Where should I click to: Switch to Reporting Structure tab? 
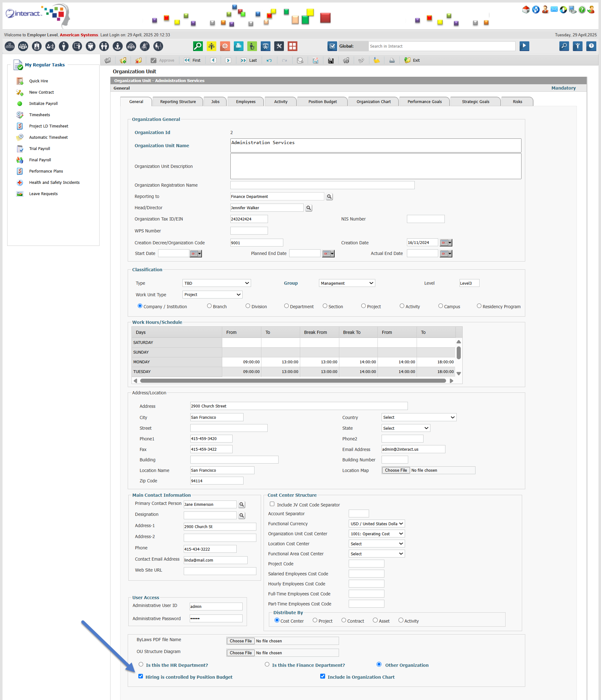click(178, 102)
